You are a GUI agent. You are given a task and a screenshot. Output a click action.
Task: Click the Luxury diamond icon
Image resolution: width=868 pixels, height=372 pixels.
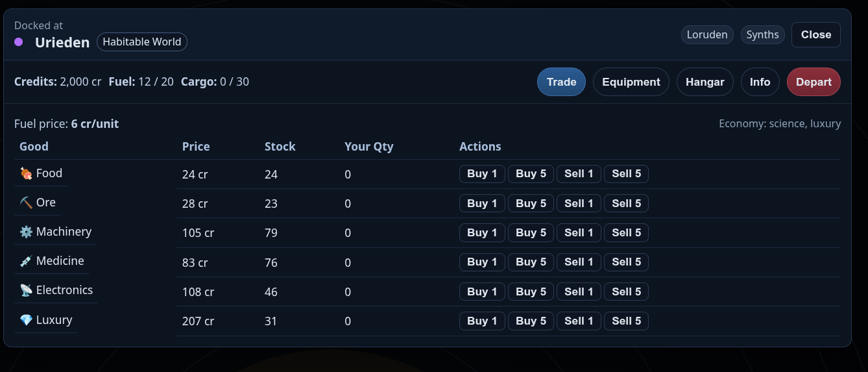pyautogui.click(x=26, y=320)
